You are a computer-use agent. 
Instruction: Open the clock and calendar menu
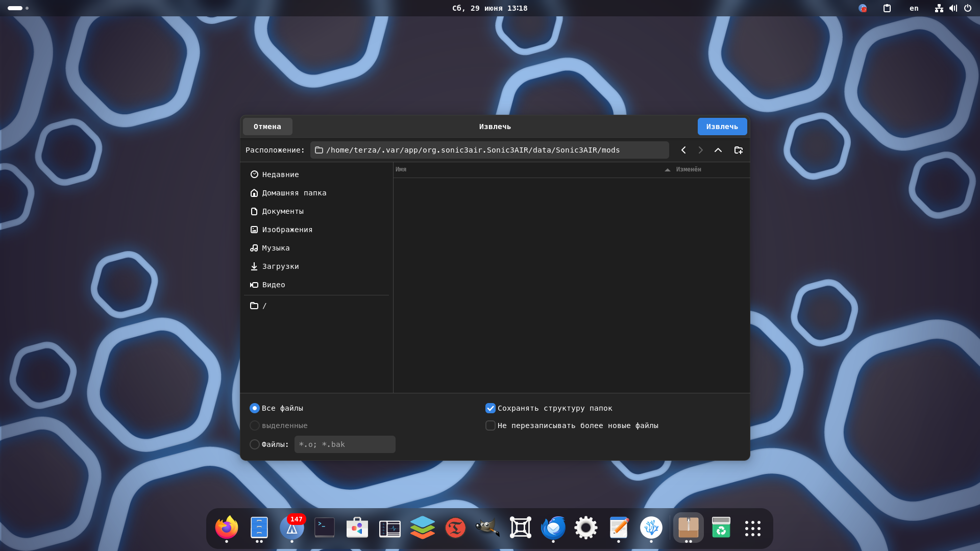490,8
